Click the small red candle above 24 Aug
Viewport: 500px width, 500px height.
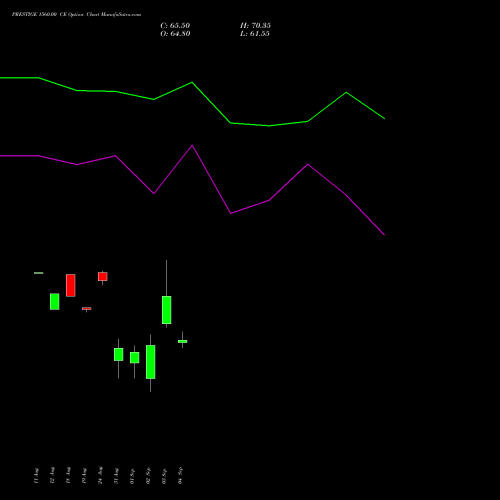(x=103, y=277)
